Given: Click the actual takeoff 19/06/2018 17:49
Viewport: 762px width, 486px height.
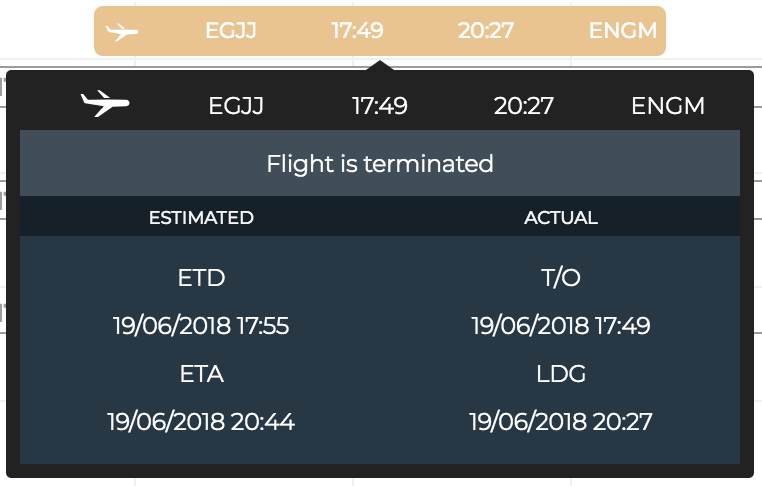Looking at the screenshot, I should (x=561, y=325).
